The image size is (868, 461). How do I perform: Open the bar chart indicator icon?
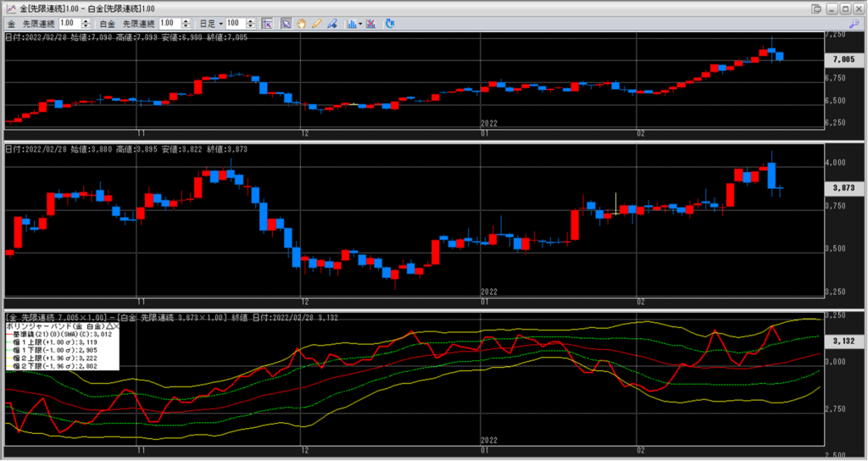[351, 24]
